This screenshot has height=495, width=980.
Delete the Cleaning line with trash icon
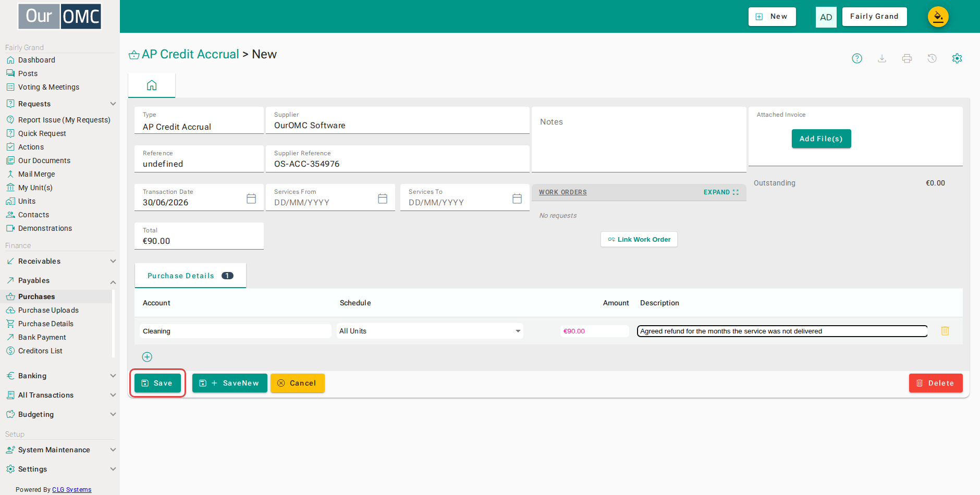pos(945,331)
